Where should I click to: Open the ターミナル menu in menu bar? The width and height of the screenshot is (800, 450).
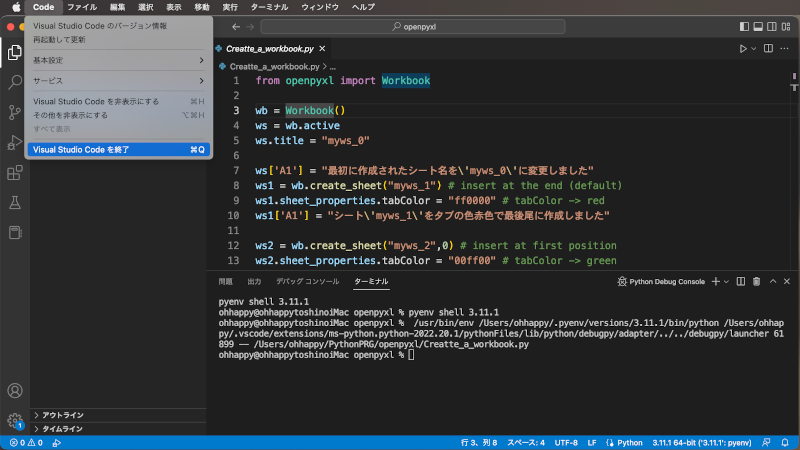click(269, 7)
